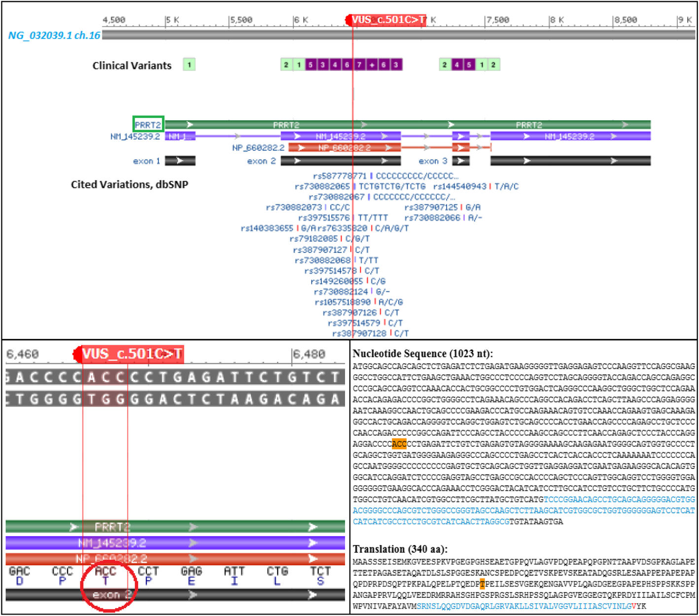Click the NG_032039.1 ch.16 reference label
The image size is (699, 616).
[54, 36]
